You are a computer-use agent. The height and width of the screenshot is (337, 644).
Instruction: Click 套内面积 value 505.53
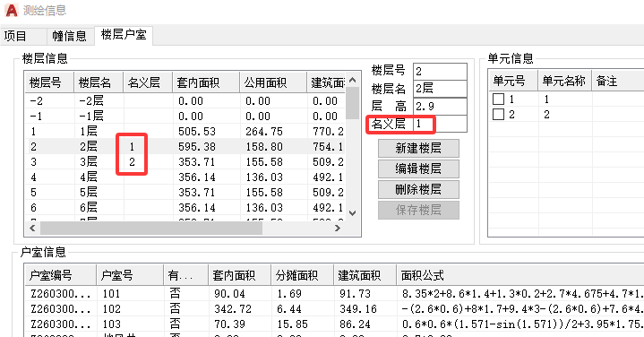click(x=197, y=132)
